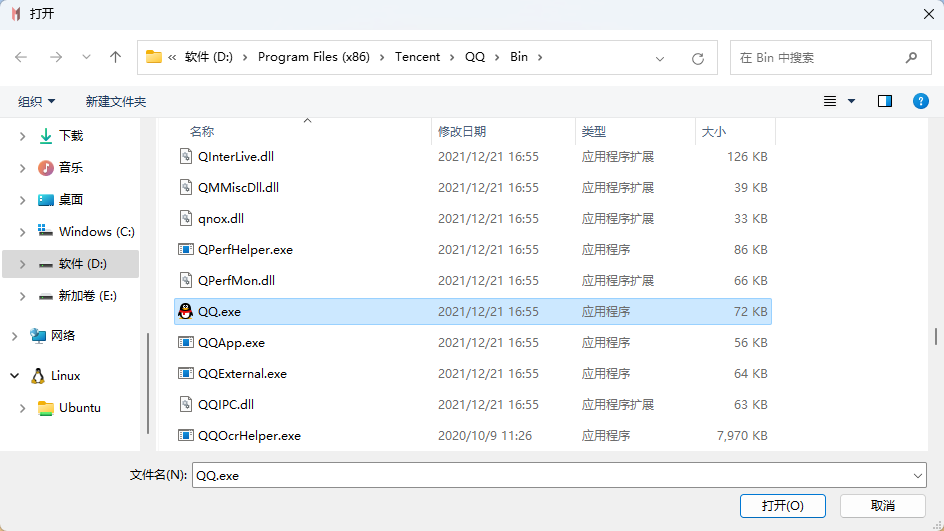Open the 组织 menu
Screen dimensions: 944x531
(37, 101)
